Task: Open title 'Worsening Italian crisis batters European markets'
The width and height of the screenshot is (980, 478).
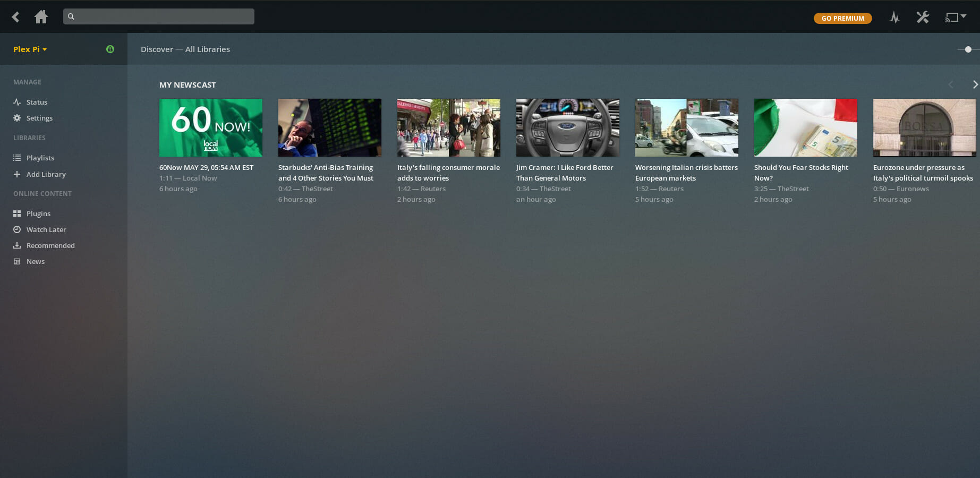Action: click(x=687, y=173)
